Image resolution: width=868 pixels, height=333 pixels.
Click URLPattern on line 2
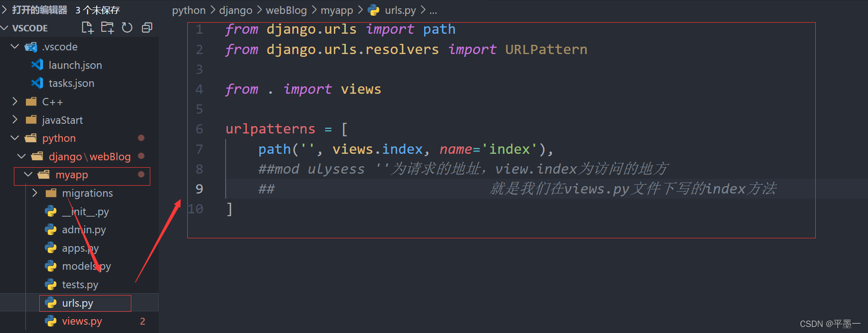pos(546,49)
